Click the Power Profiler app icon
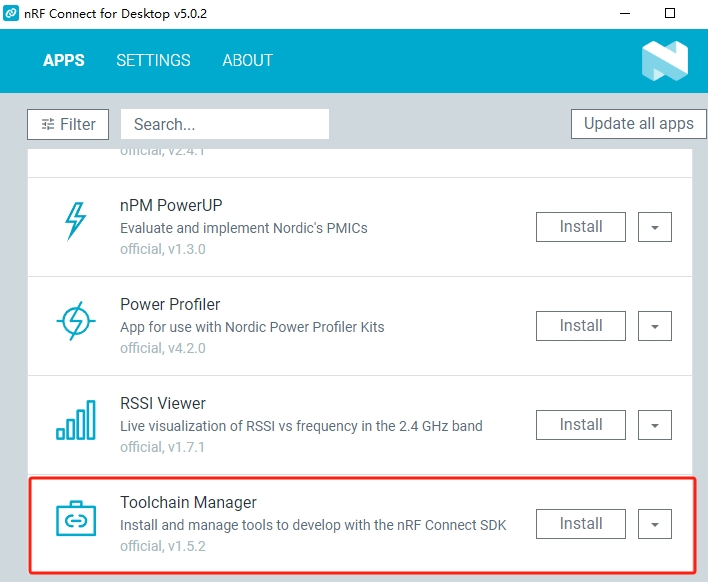The width and height of the screenshot is (708, 582). (x=76, y=321)
